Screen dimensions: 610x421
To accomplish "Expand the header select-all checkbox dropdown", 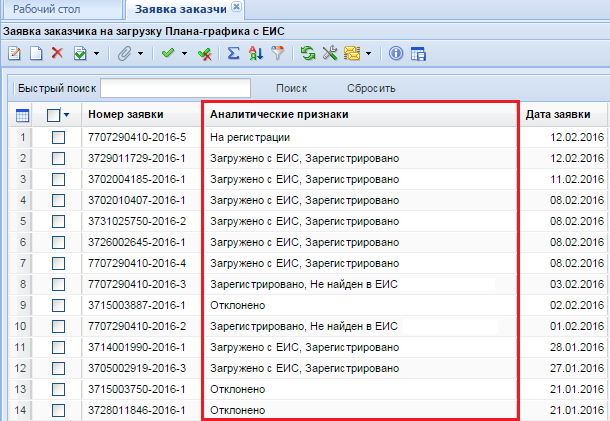I will (x=67, y=115).
